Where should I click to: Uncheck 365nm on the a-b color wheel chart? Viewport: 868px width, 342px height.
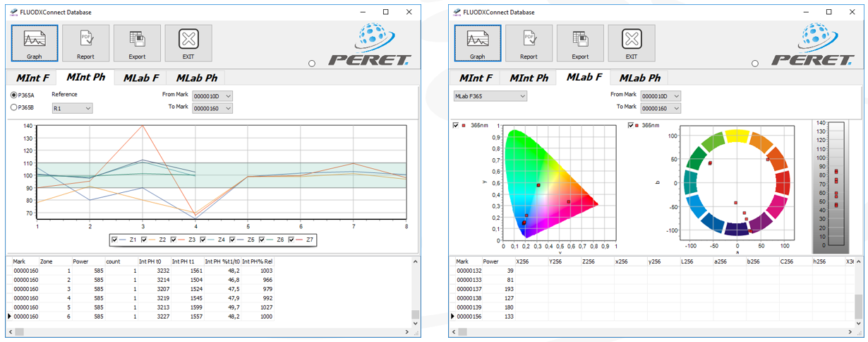click(x=631, y=126)
